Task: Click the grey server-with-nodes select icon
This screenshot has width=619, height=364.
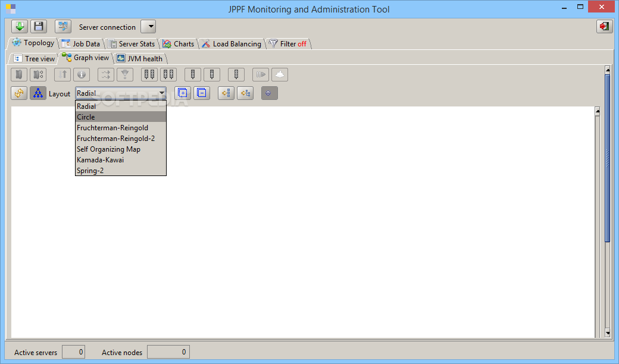Action: tap(38, 74)
